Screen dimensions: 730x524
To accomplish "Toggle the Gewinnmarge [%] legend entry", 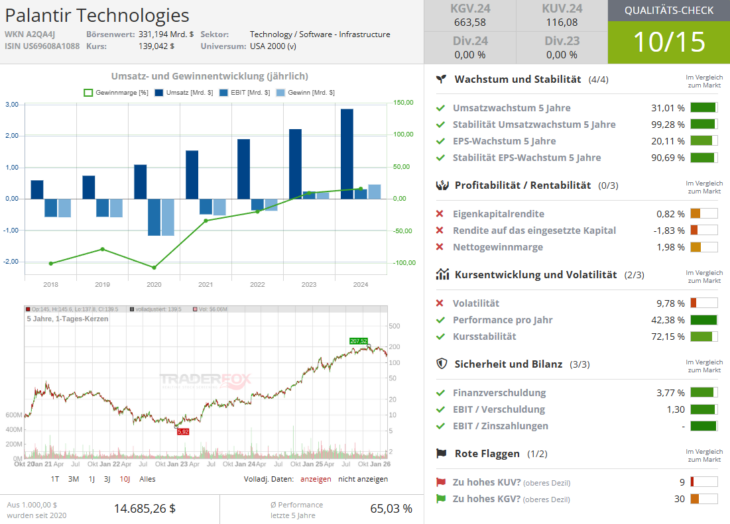I will (116, 92).
